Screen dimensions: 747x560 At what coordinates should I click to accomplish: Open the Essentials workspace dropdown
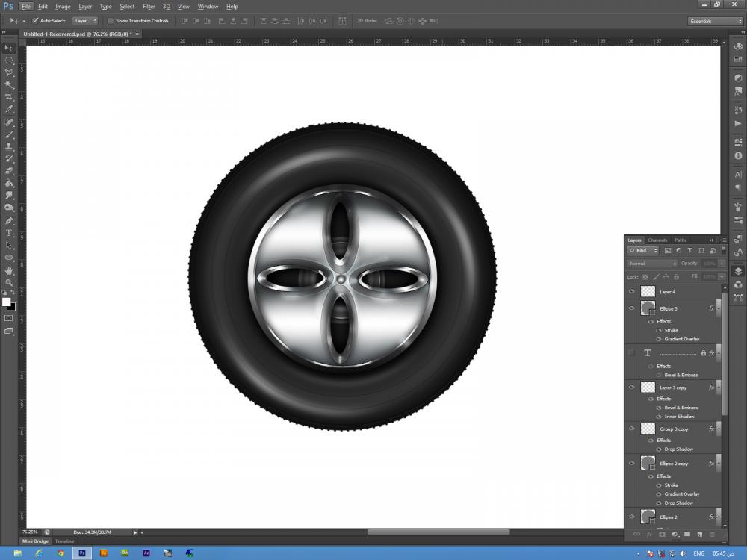[x=716, y=21]
